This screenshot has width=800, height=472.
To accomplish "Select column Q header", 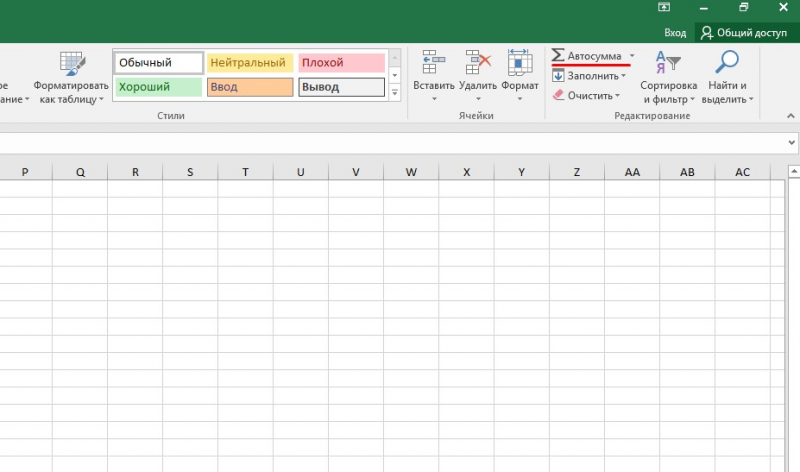I will pos(80,172).
